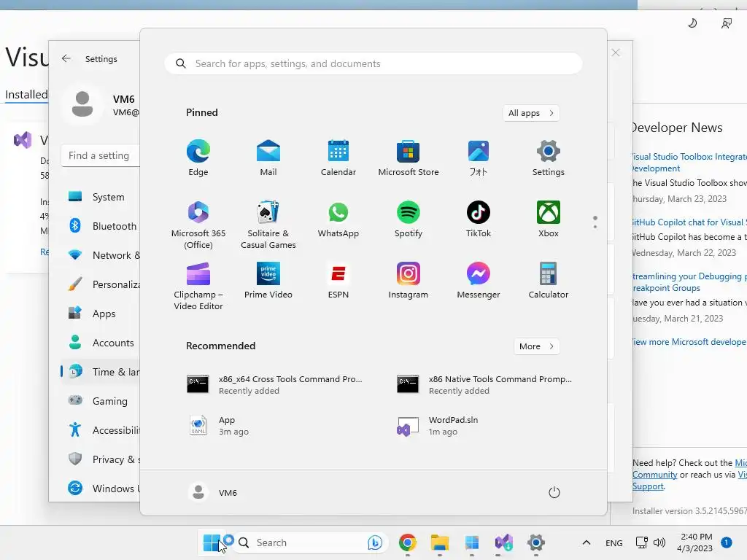
Task: Open Settings from pinned apps
Action: (549, 157)
